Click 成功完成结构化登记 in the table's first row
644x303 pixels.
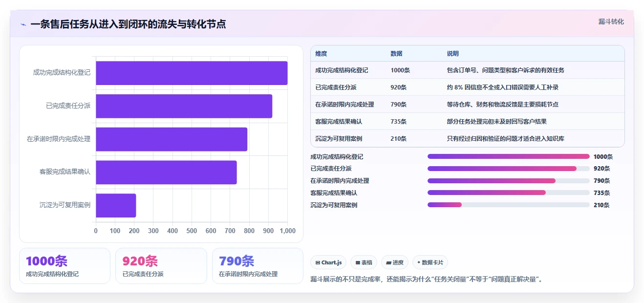(x=342, y=70)
